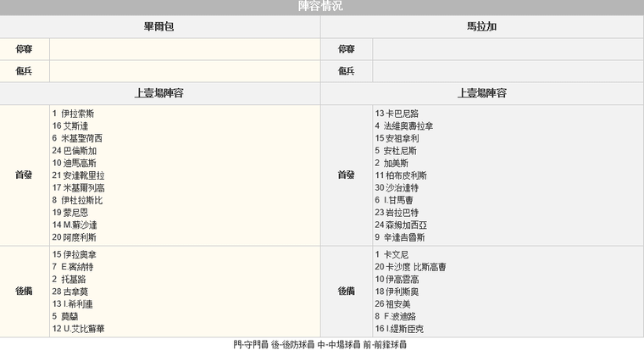This screenshot has height=350, width=644.
Task: Select 停賽 label in the 馬拉加 column
Action: click(x=347, y=49)
